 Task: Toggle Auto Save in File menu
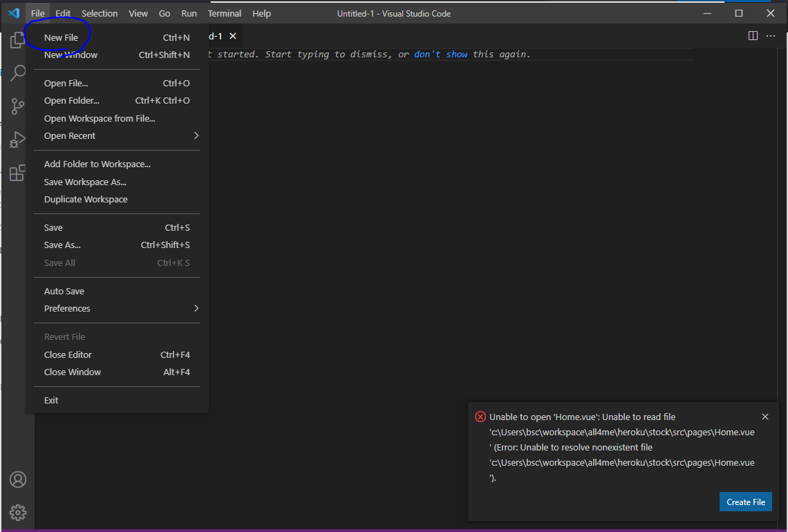click(117, 292)
